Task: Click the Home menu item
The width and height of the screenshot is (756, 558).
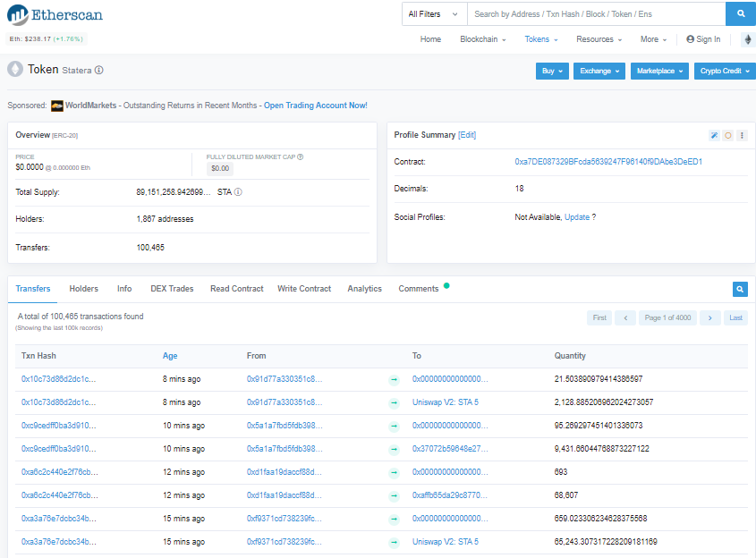Action: click(x=430, y=39)
